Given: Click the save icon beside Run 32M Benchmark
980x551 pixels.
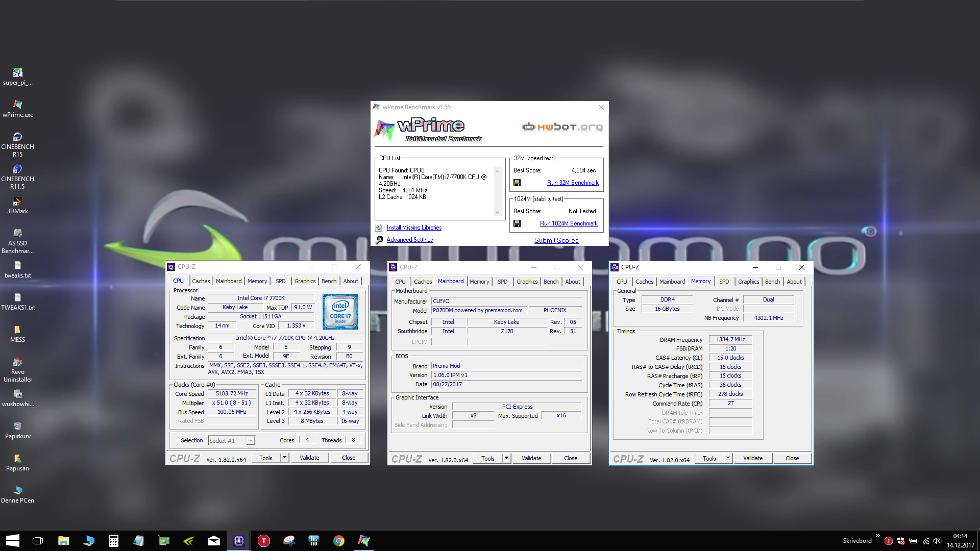Looking at the screenshot, I should 517,183.
